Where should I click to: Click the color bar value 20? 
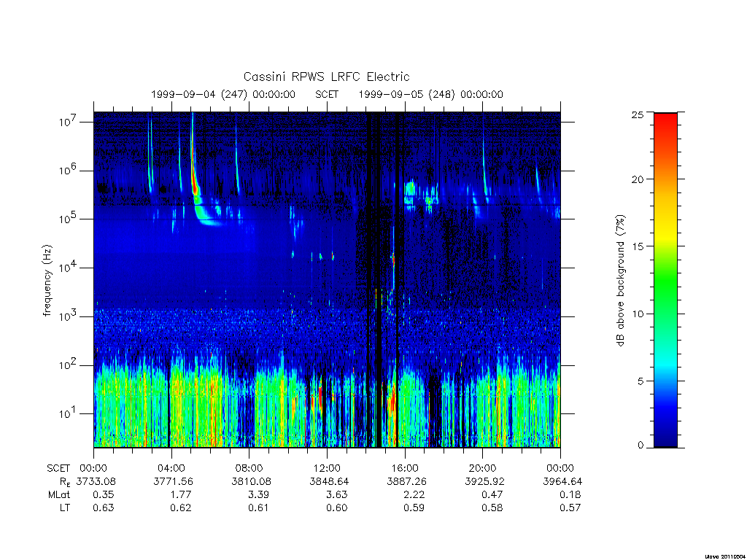coord(638,179)
